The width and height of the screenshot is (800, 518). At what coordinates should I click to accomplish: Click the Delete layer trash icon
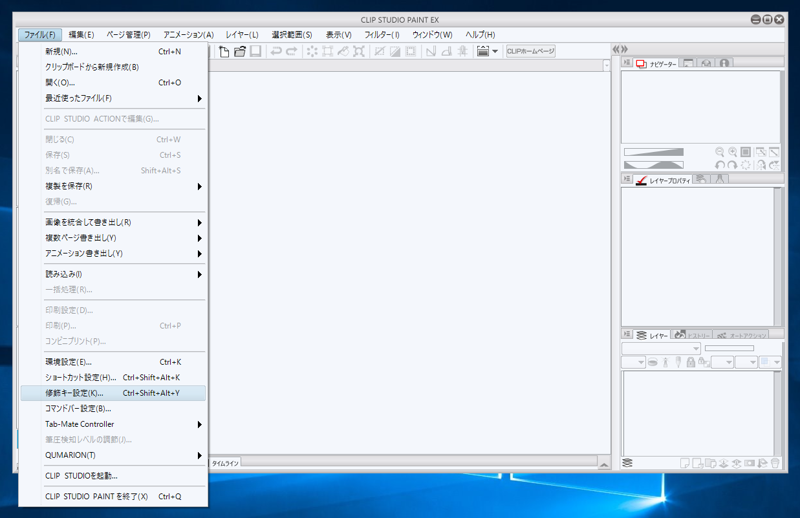point(775,463)
